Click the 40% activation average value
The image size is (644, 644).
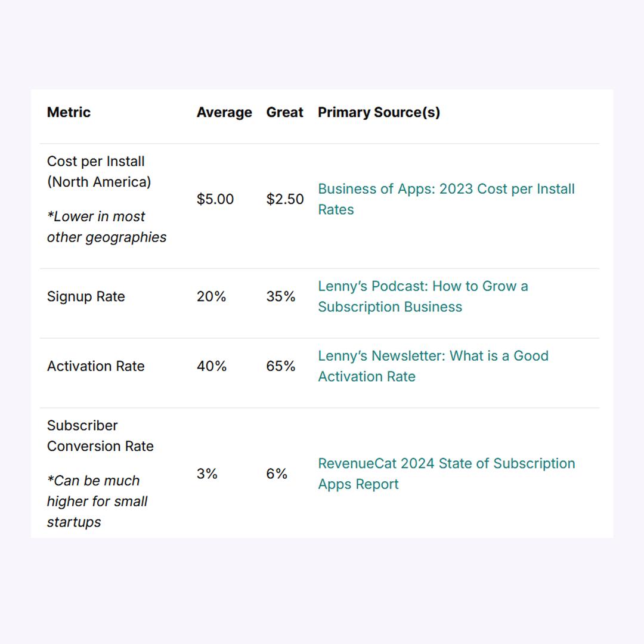212,366
